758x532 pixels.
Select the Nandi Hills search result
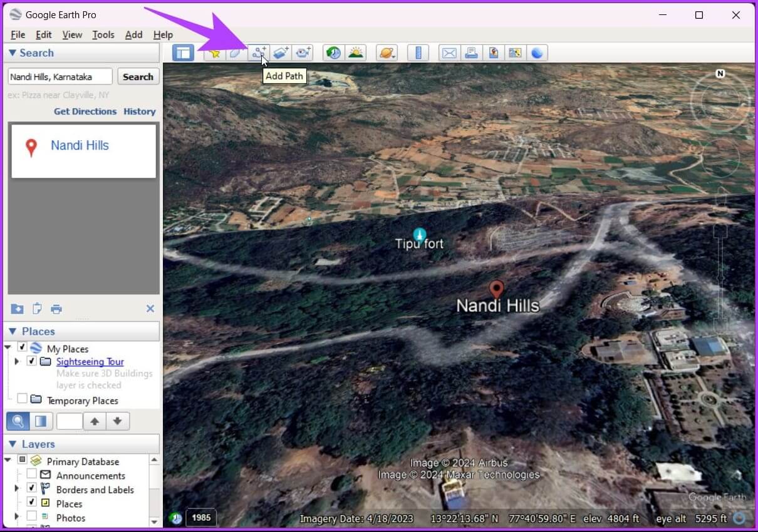(x=83, y=151)
